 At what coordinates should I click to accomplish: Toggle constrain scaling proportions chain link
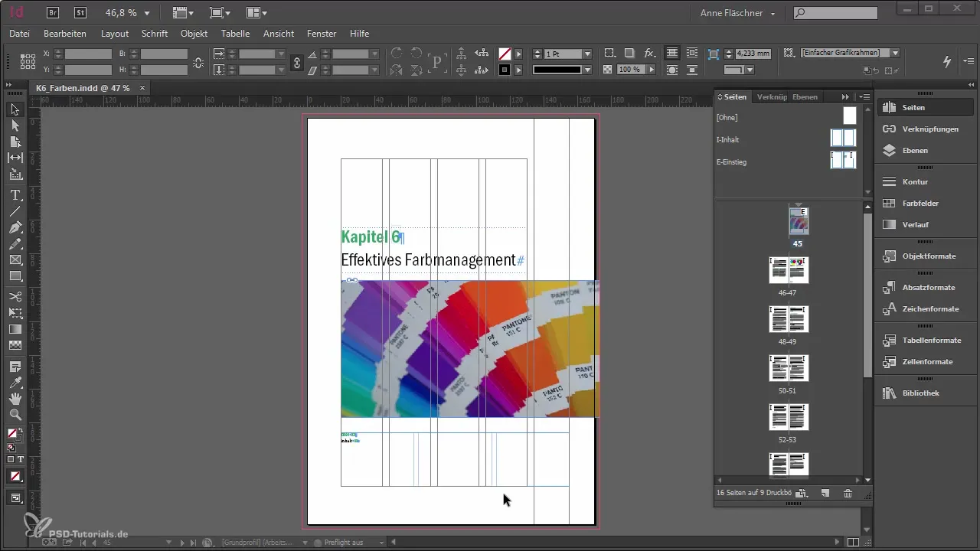point(297,62)
